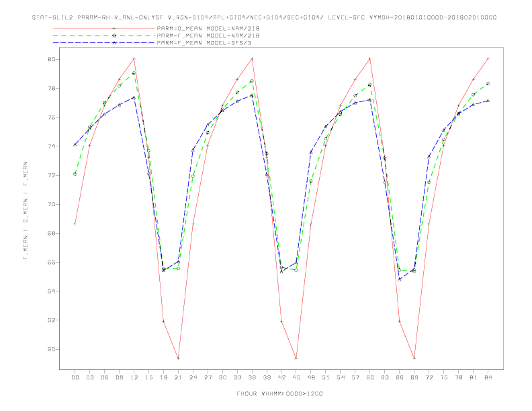Click green circle data point at hour 00
The height and width of the screenshot is (411, 532).
pos(75,175)
